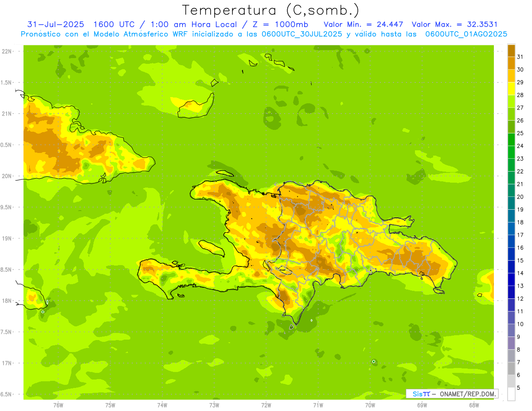This screenshot has width=532, height=411.
Task: Click the title "Temperatura (C,somb.)"
Action: click(271, 10)
